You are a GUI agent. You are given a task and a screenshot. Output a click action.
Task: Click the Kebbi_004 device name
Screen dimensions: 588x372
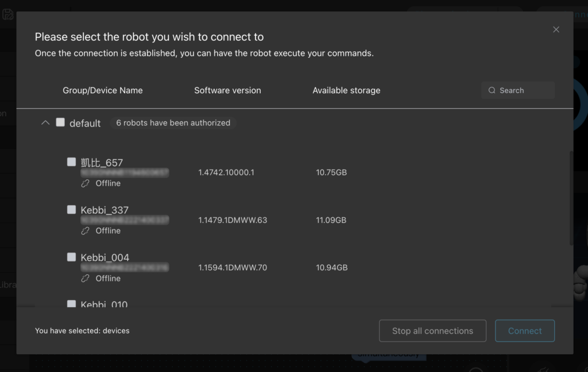pos(105,258)
